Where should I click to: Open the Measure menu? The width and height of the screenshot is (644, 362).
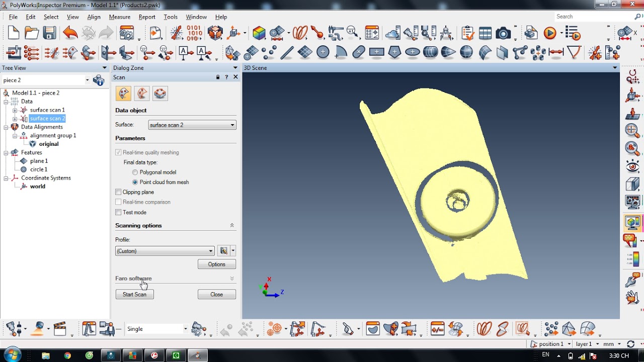point(120,17)
